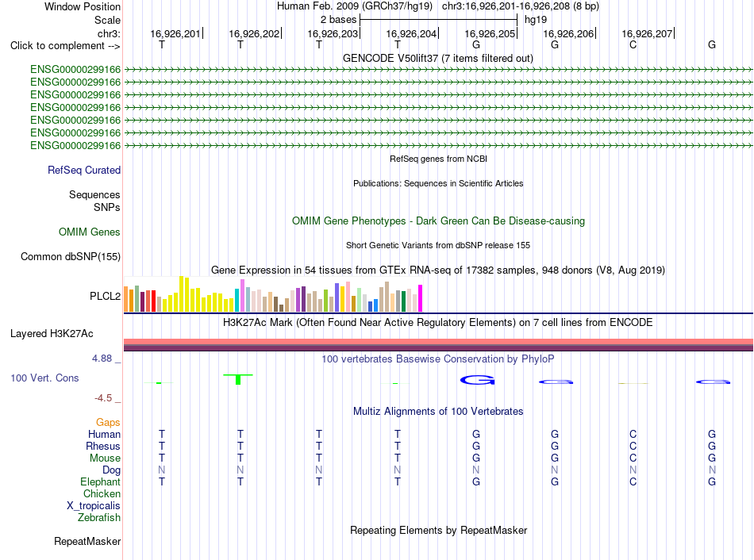
Task: Click the Layered H3K27Ac signal band
Action: tap(438, 345)
